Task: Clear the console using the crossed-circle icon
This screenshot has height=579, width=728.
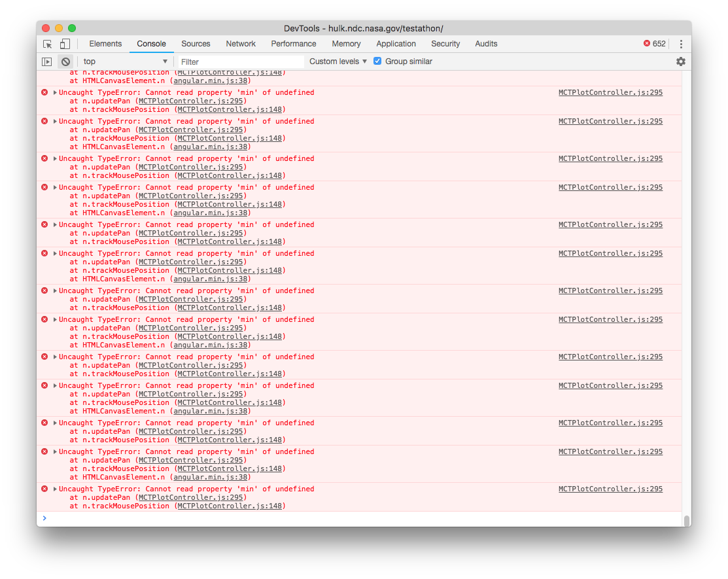Action: click(65, 61)
